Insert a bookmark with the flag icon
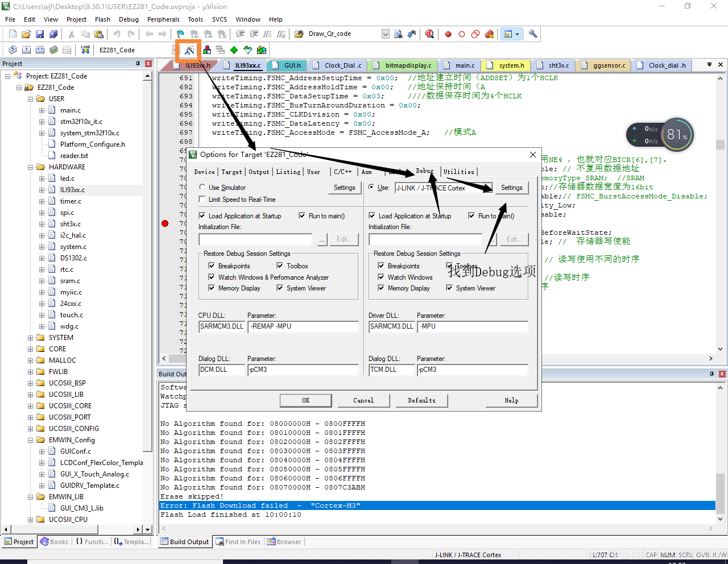 [x=180, y=34]
